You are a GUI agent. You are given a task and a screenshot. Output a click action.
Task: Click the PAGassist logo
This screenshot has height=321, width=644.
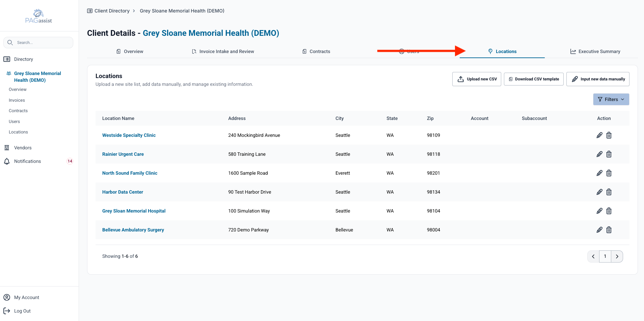tap(39, 16)
